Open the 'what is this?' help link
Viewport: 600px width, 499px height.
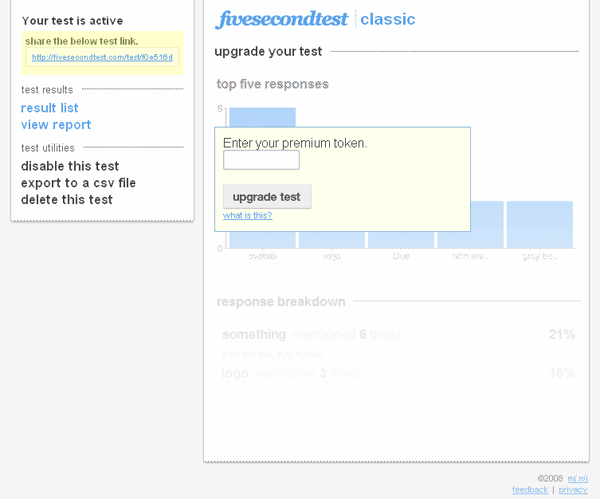[x=248, y=215]
